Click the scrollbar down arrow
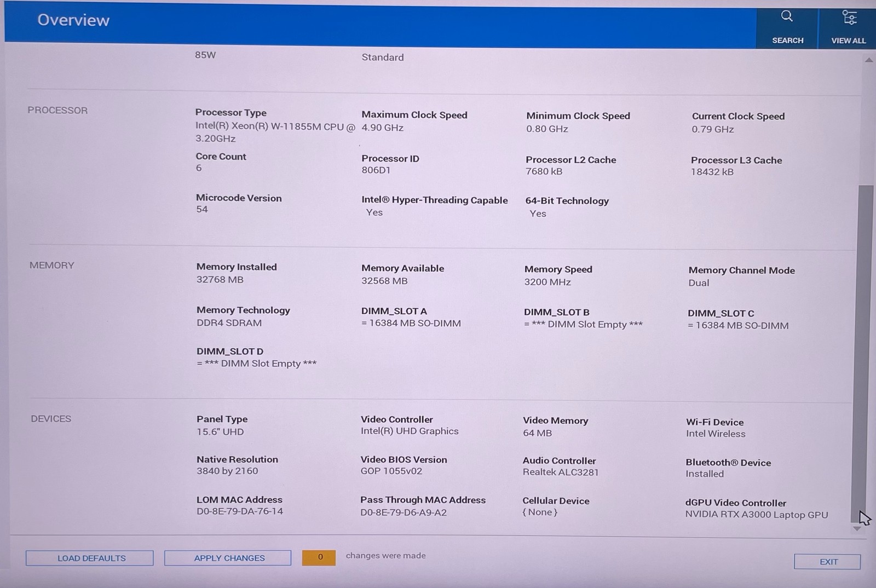 pyautogui.click(x=857, y=529)
